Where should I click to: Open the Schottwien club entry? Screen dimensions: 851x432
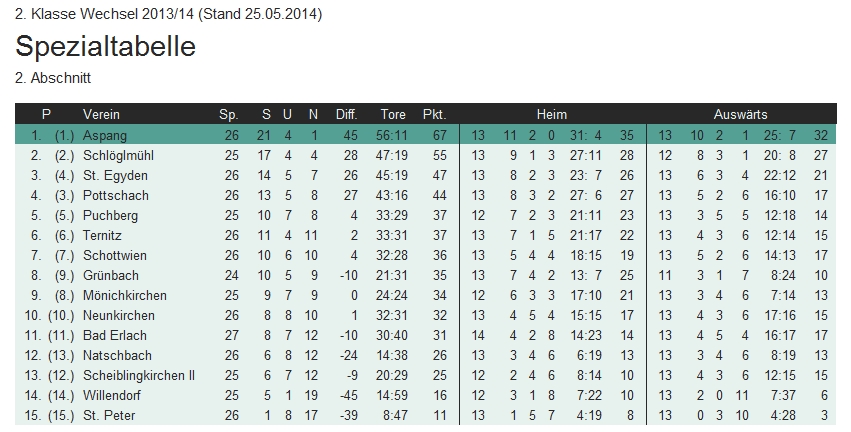click(x=115, y=255)
